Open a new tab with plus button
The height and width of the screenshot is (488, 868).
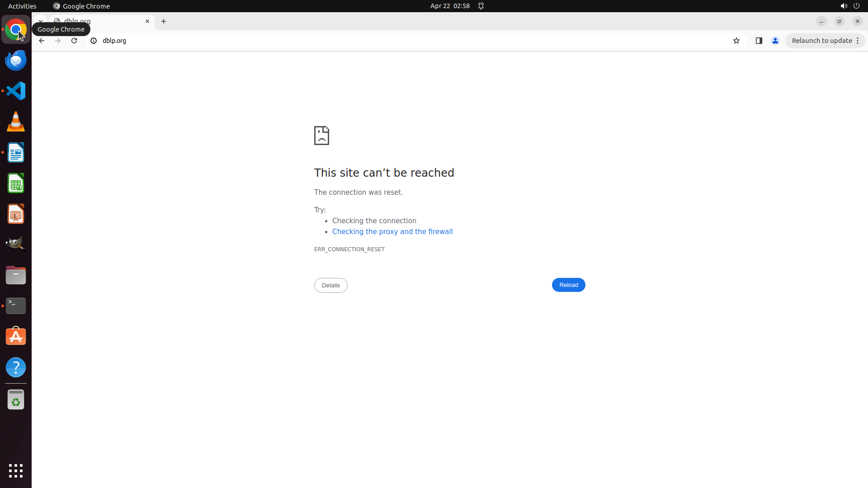tap(164, 21)
